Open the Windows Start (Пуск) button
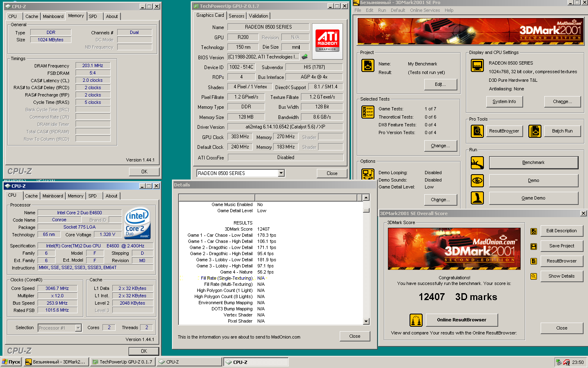Image resolution: width=588 pixels, height=368 pixels. pyautogui.click(x=11, y=362)
